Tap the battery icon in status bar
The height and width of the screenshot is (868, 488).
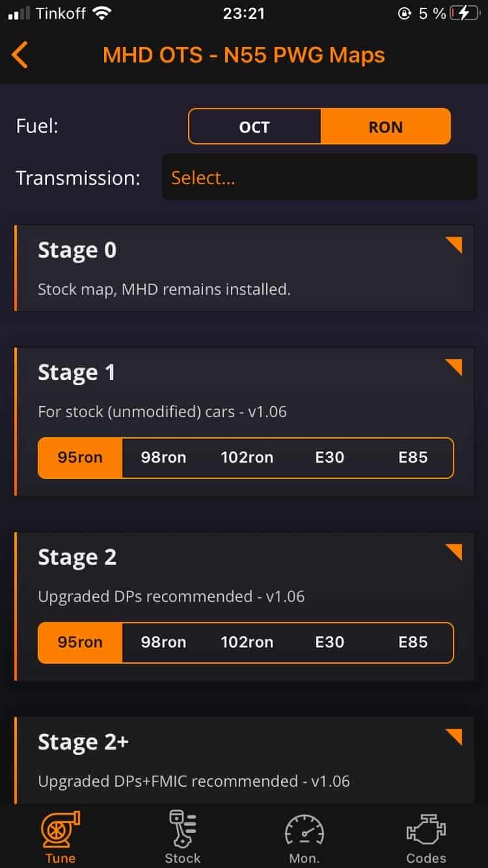click(x=464, y=13)
